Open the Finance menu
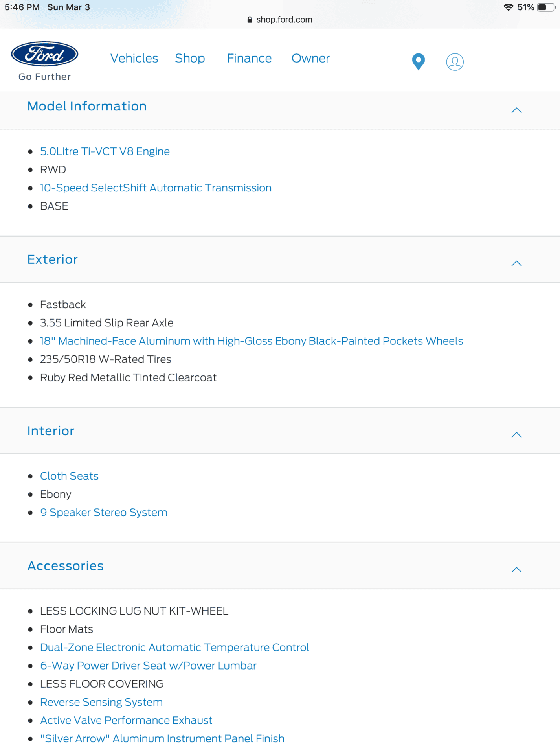 coord(249,58)
